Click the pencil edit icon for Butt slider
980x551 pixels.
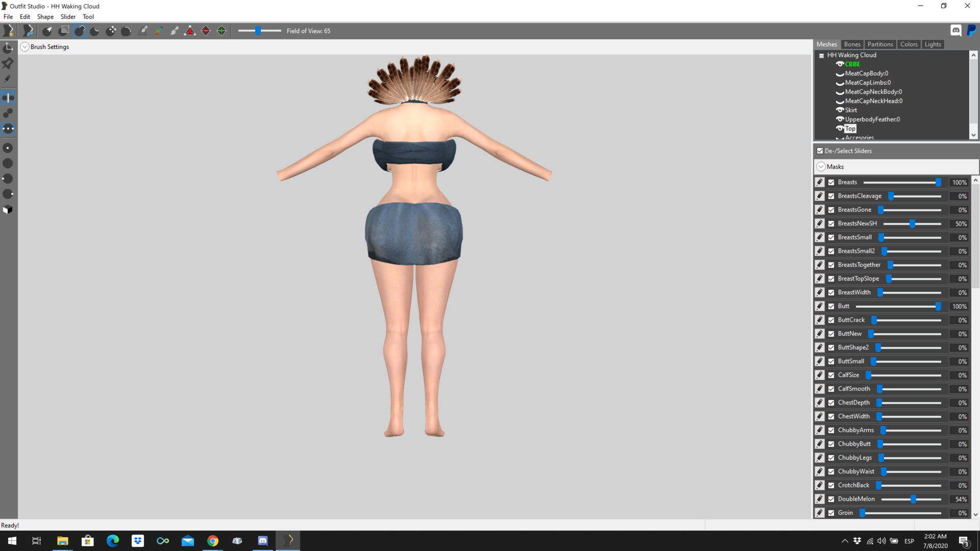820,306
